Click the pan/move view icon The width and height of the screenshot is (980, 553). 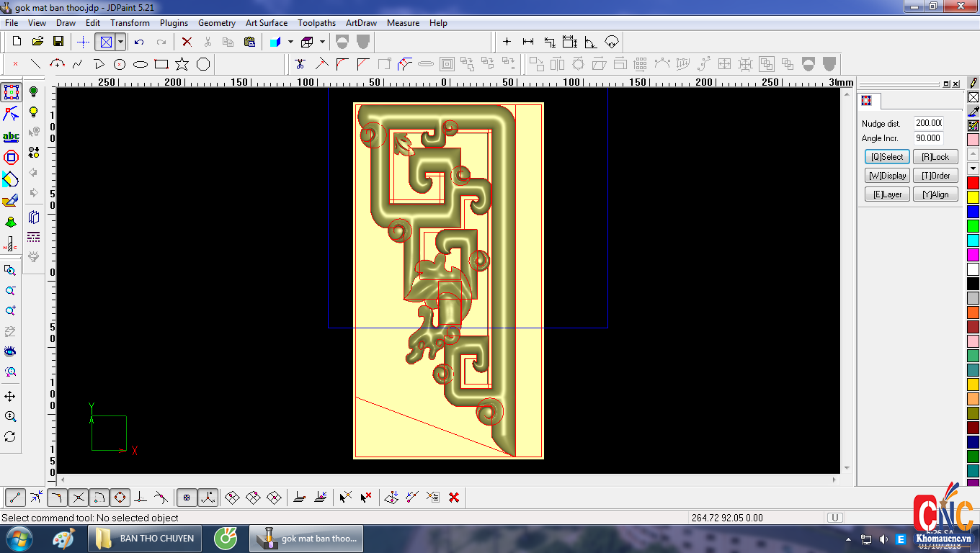tap(10, 397)
